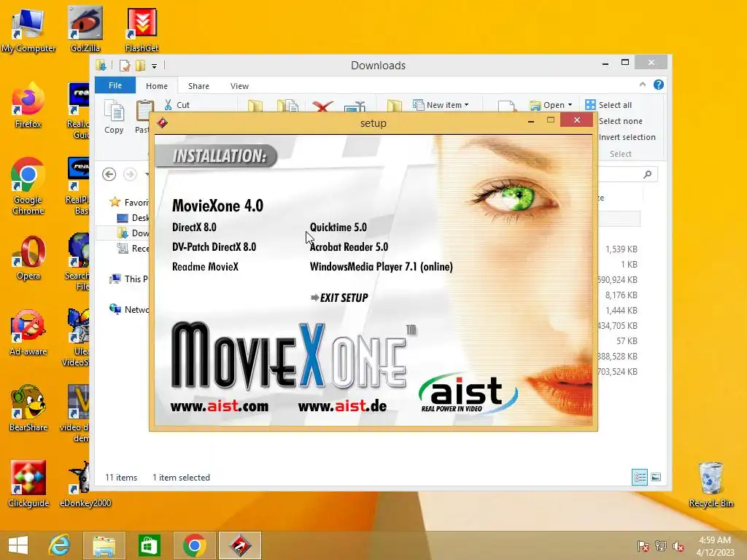Open Explorer help question mark icon
Image resolution: width=747 pixels, height=560 pixels.
click(x=659, y=85)
